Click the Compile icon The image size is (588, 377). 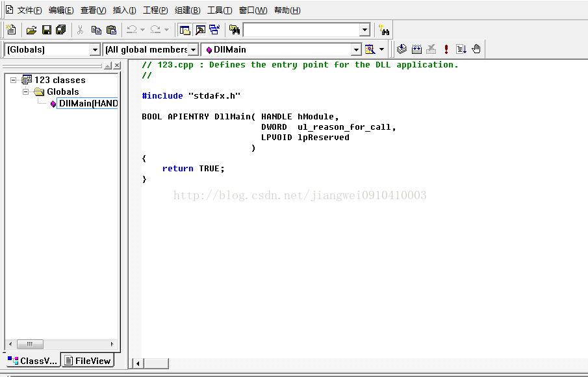(402, 49)
